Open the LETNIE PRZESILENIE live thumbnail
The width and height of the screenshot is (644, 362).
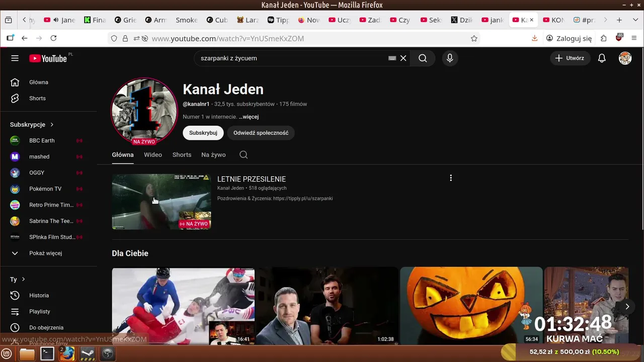[x=162, y=202]
